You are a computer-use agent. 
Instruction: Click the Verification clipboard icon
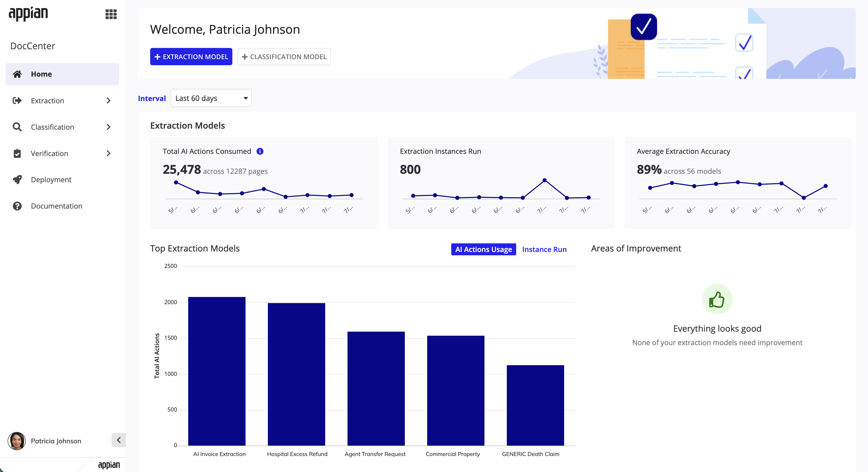(x=17, y=153)
